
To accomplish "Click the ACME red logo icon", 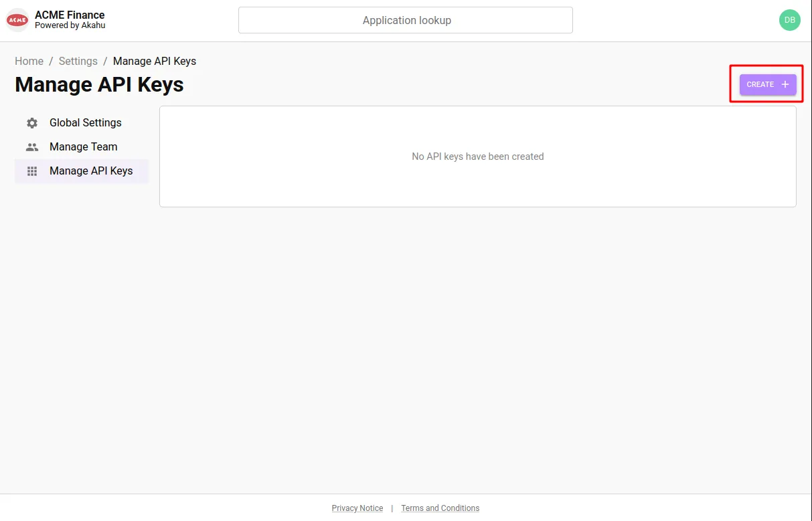I will pyautogui.click(x=17, y=20).
